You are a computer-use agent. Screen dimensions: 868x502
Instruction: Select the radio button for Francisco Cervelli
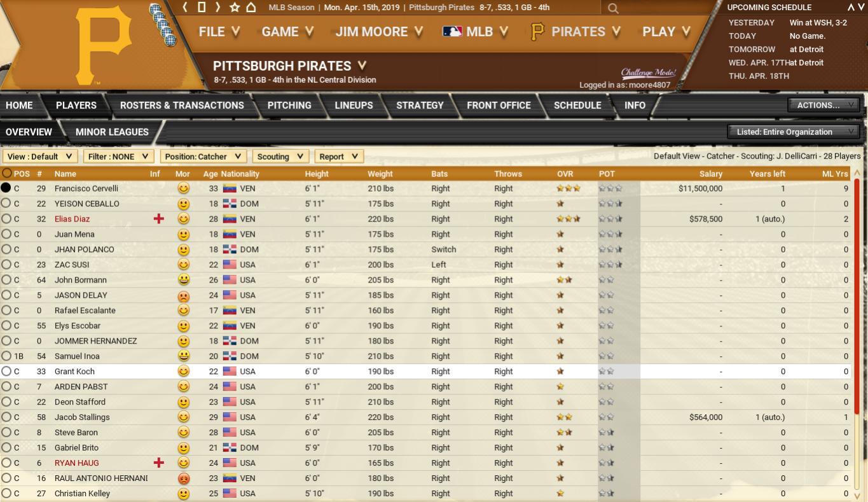pos(6,188)
